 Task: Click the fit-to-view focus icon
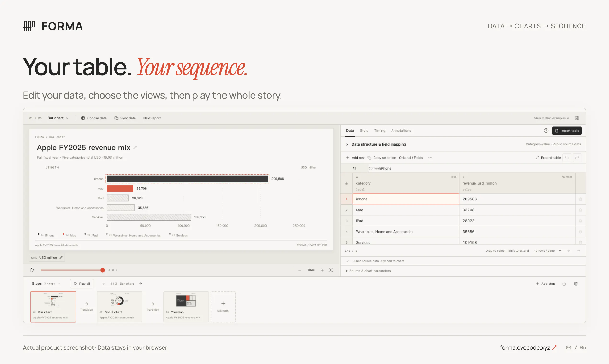(x=331, y=270)
